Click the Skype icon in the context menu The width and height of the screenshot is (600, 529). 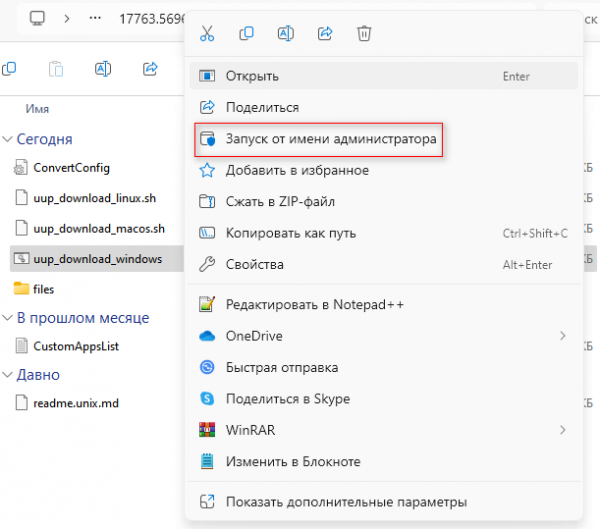pyautogui.click(x=207, y=399)
